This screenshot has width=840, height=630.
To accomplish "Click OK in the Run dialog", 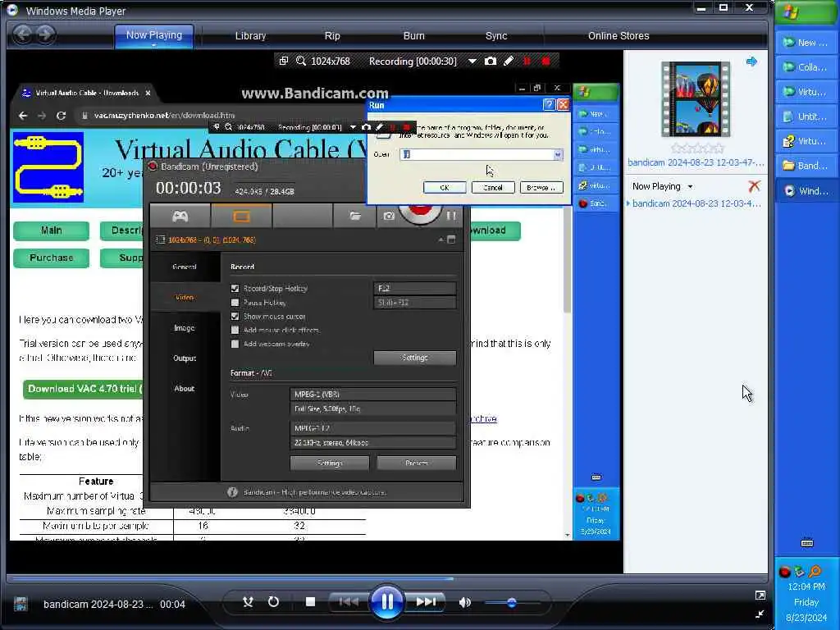I will coord(444,188).
